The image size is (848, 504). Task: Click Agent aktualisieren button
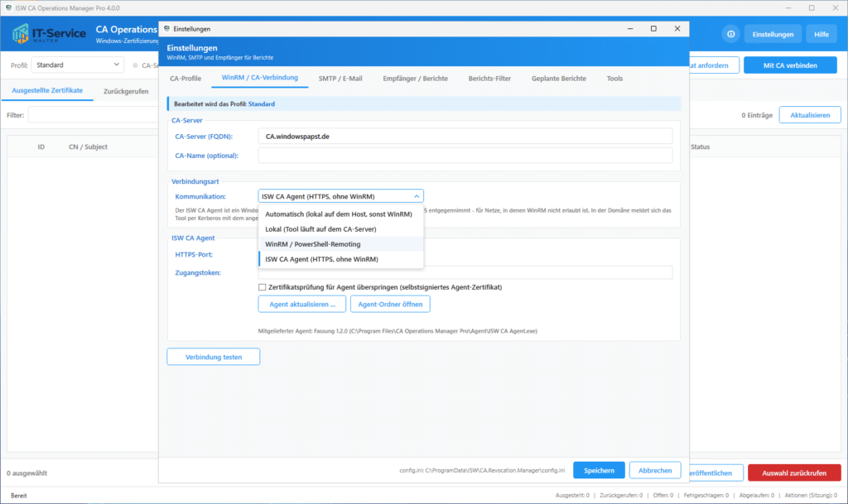[301, 304]
